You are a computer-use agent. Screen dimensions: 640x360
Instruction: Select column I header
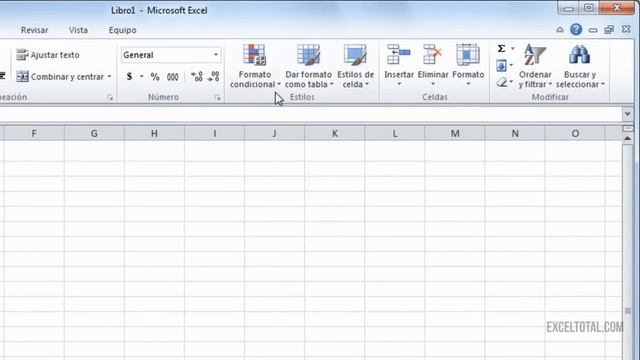[x=214, y=133]
